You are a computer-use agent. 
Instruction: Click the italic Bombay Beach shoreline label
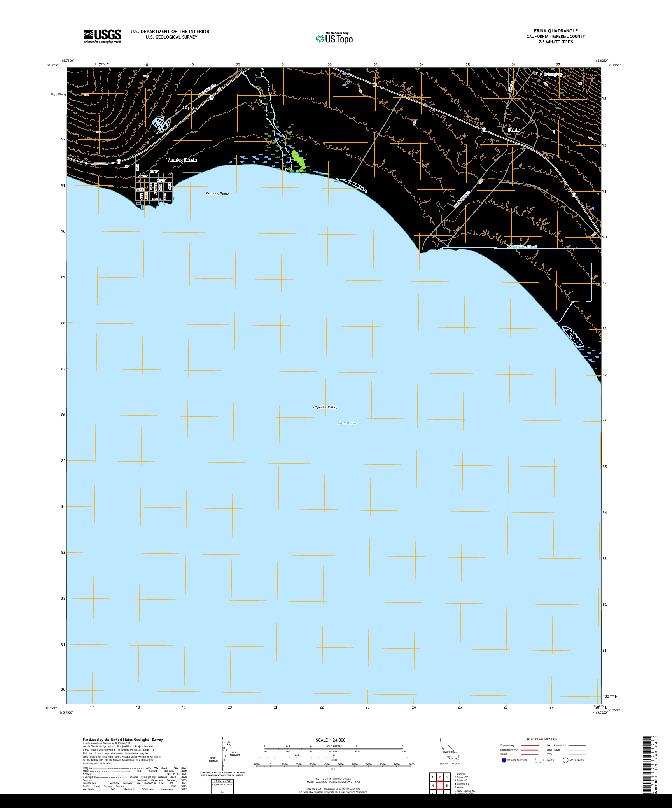(x=218, y=193)
